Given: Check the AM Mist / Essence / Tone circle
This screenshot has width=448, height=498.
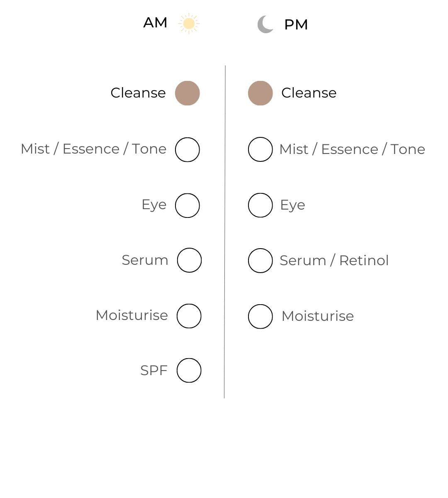Looking at the screenshot, I should click(x=187, y=149).
